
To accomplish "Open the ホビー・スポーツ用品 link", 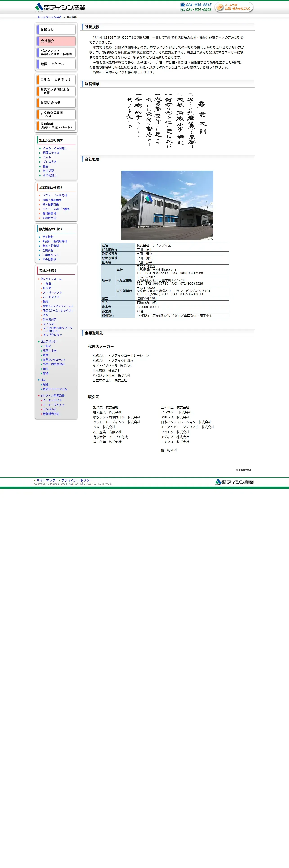I will click(x=56, y=209).
